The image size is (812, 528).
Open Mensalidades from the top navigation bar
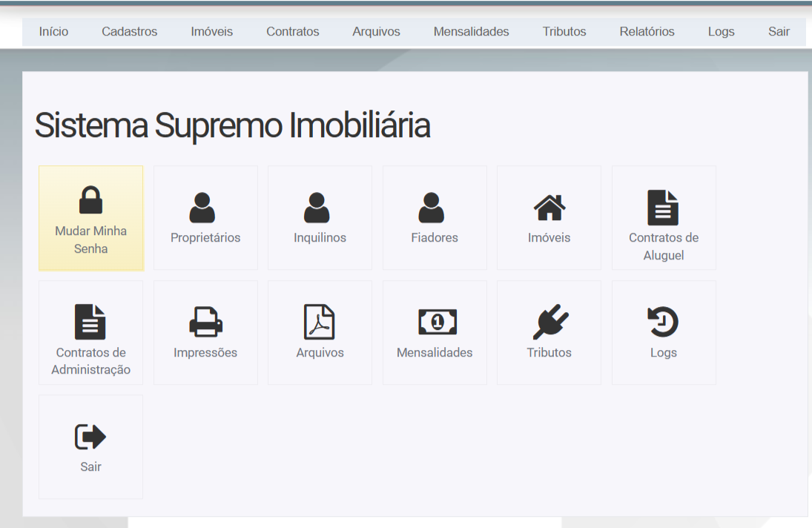471,32
